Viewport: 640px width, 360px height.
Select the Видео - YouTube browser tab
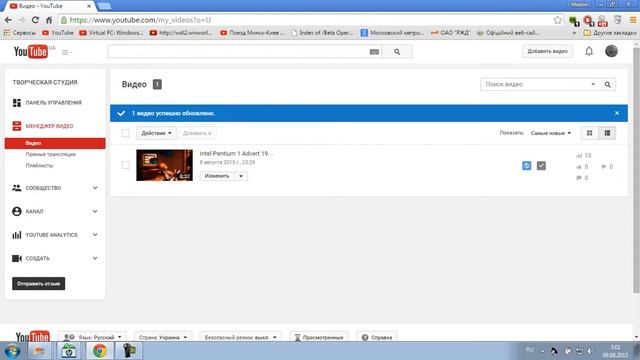click(x=51, y=6)
